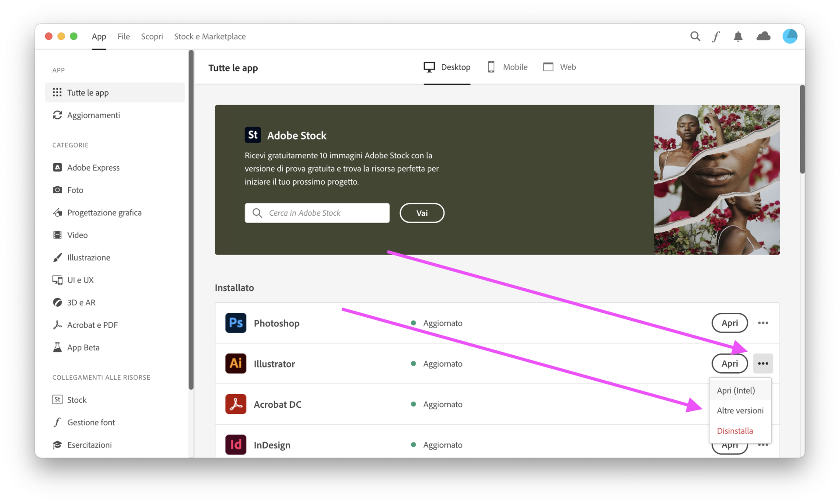Focus the Cerca in Adobe Stock field
Viewport: 840px width, 504px height.
click(317, 213)
